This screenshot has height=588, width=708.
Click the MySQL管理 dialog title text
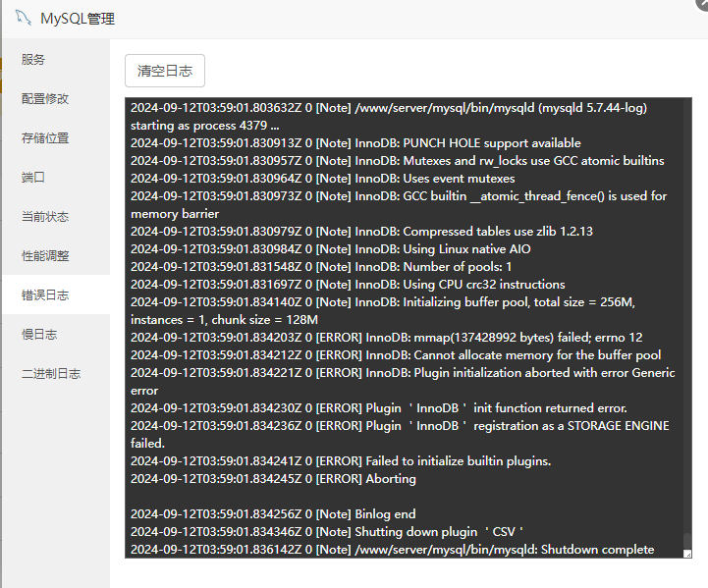click(78, 19)
